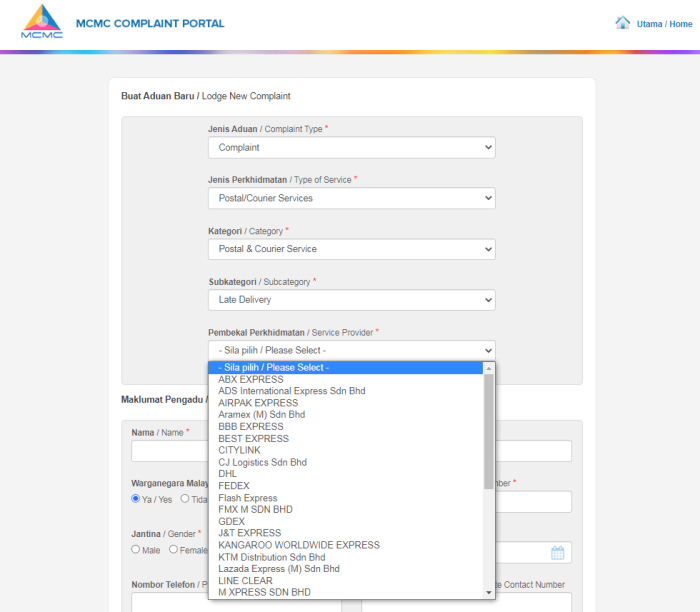Open the Complaint Type dropdown
700x612 pixels.
[351, 147]
